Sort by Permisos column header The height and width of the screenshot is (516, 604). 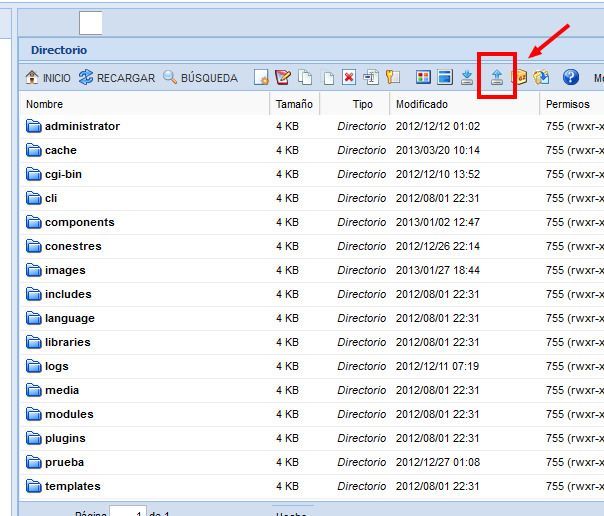pos(572,104)
